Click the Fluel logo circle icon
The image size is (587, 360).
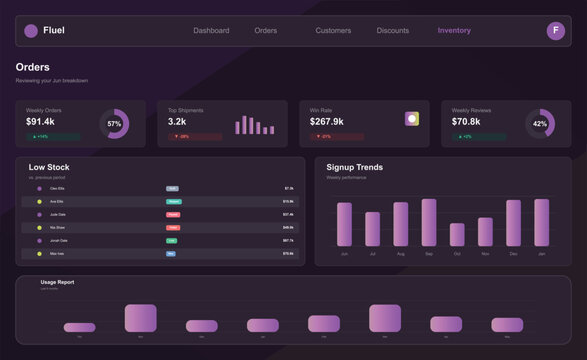click(31, 31)
